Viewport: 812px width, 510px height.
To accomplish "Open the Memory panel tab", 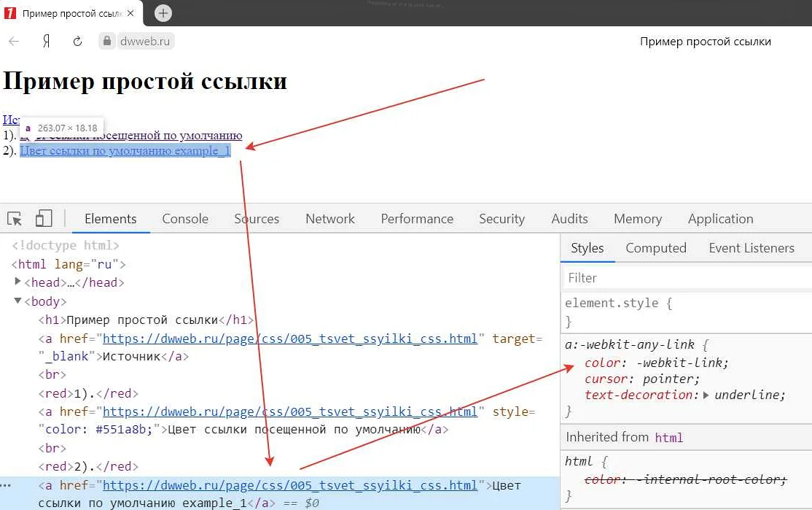I will [x=637, y=218].
